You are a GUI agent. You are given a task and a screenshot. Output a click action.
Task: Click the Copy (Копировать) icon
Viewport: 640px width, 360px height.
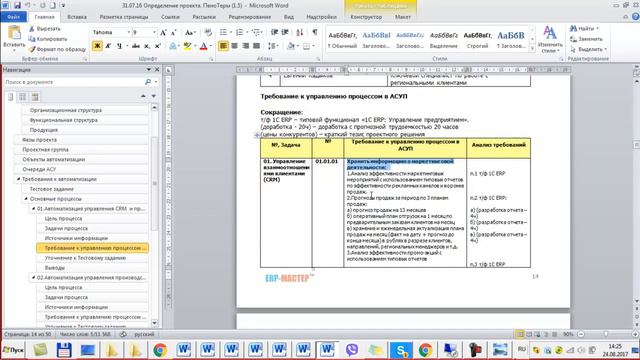pos(32,39)
